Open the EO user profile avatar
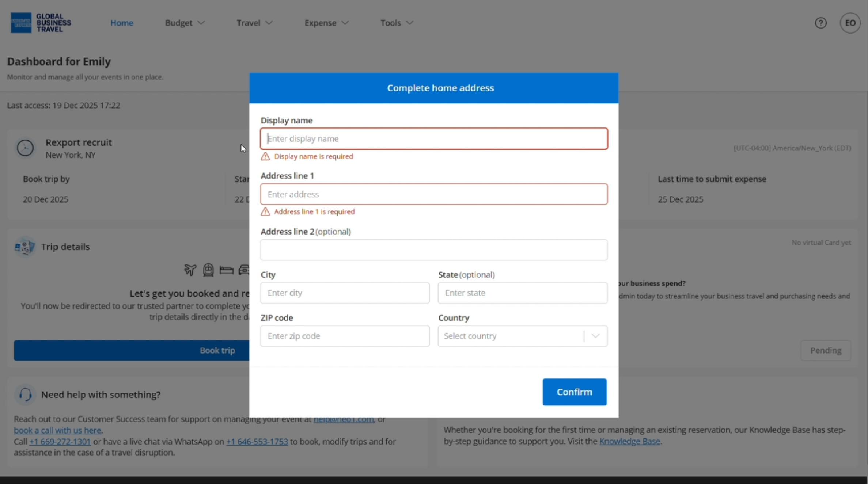 tap(850, 23)
